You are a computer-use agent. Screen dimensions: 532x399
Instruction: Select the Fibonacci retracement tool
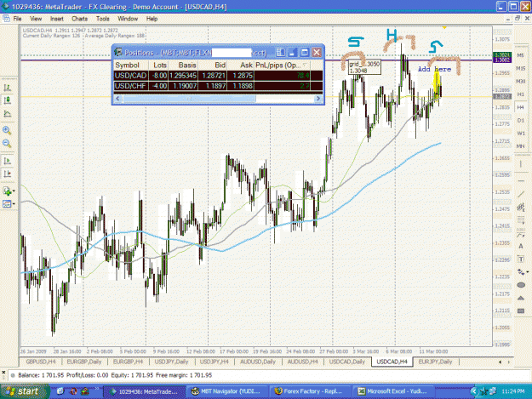(x=521, y=220)
